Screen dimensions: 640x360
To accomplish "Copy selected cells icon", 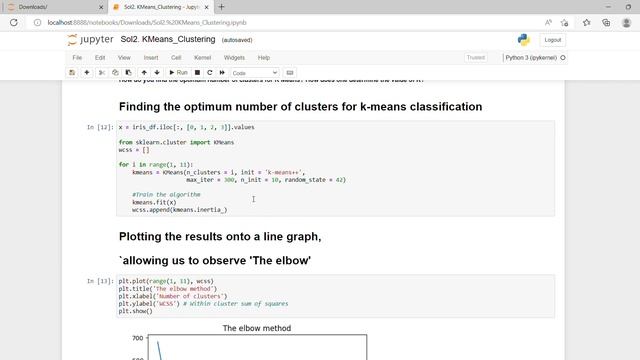I will point(115,73).
